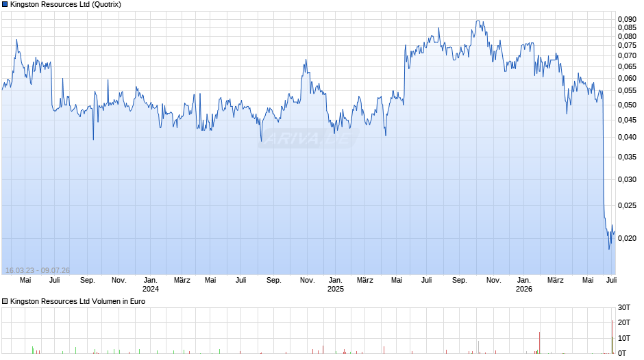Click the 'März' label after Jan. 2025
The height and width of the screenshot is (360, 644).
364,281
